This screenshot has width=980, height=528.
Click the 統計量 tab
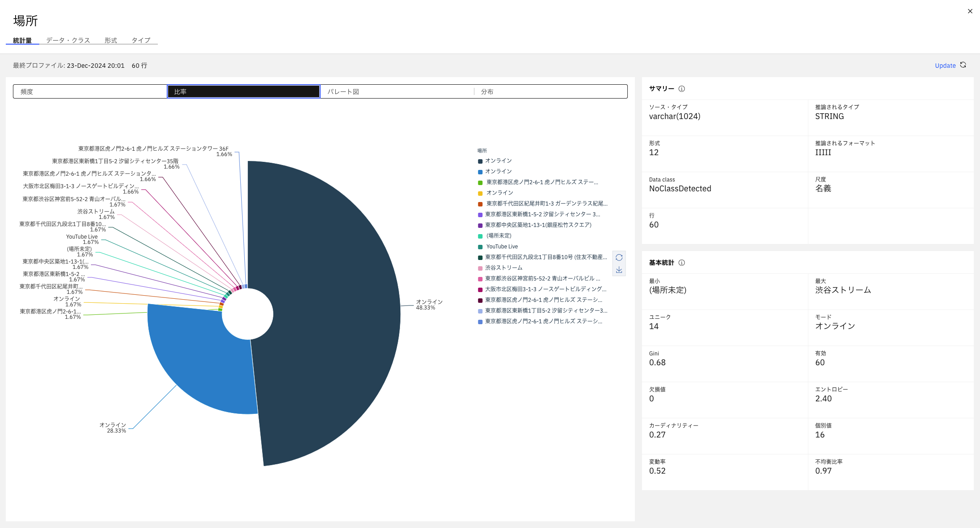[22, 40]
